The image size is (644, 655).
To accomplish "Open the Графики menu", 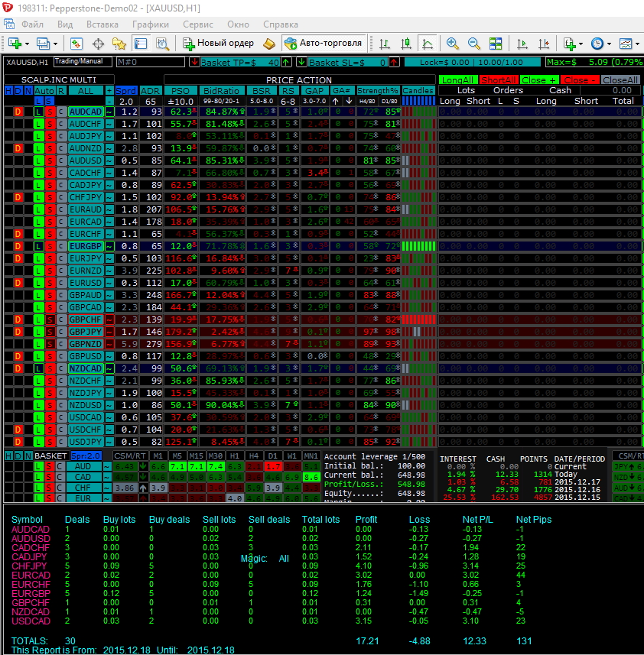I will coord(151,24).
